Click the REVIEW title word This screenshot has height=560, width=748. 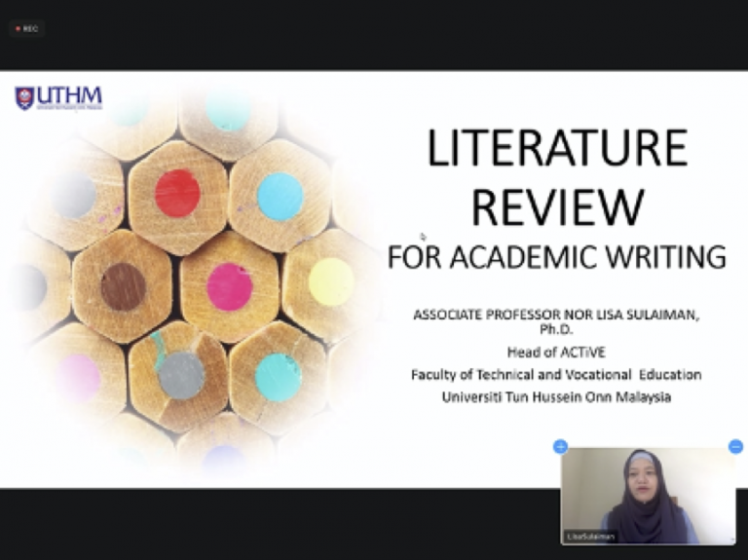(557, 207)
